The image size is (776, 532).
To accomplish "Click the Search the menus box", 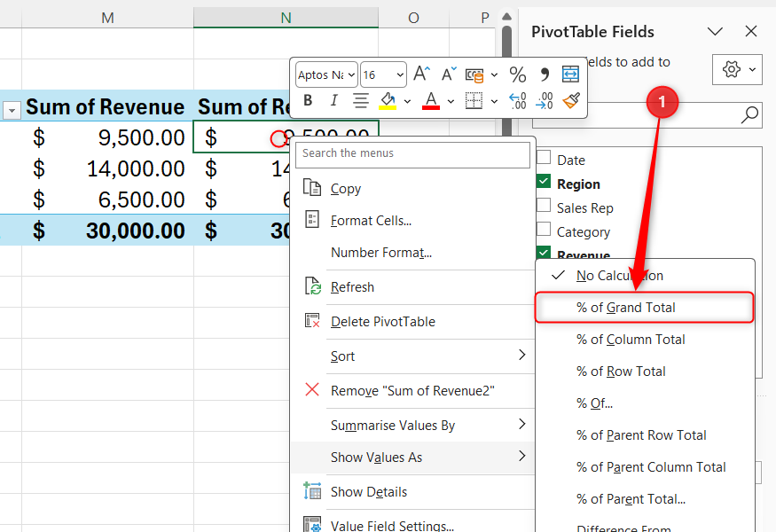I will tap(412, 153).
